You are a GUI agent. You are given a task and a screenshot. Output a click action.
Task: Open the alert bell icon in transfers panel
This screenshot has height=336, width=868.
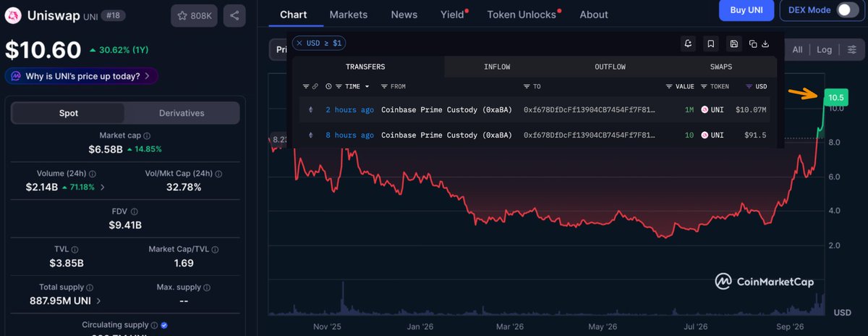[688, 44]
